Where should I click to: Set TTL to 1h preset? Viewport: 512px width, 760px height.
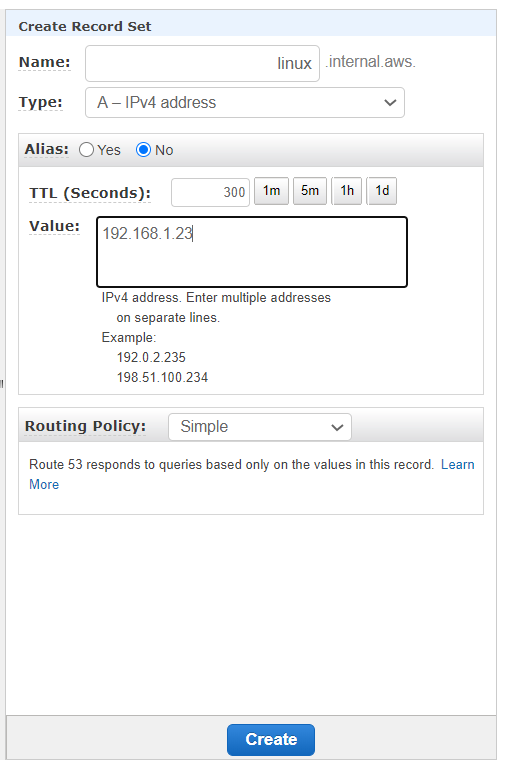(x=347, y=191)
